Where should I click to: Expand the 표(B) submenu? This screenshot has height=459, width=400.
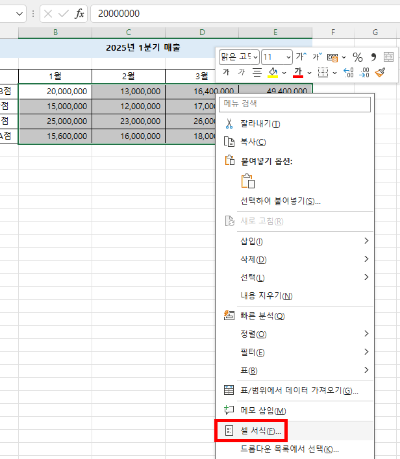click(366, 370)
